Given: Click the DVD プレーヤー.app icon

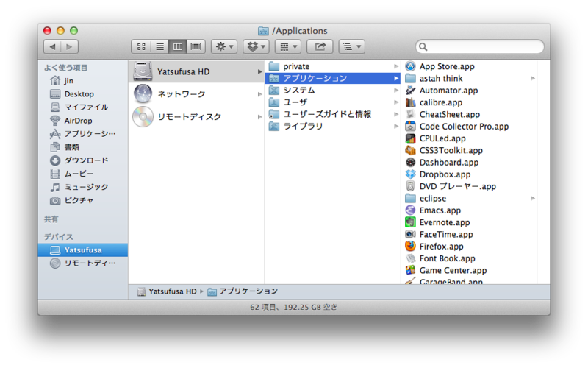Looking at the screenshot, I should tap(411, 186).
